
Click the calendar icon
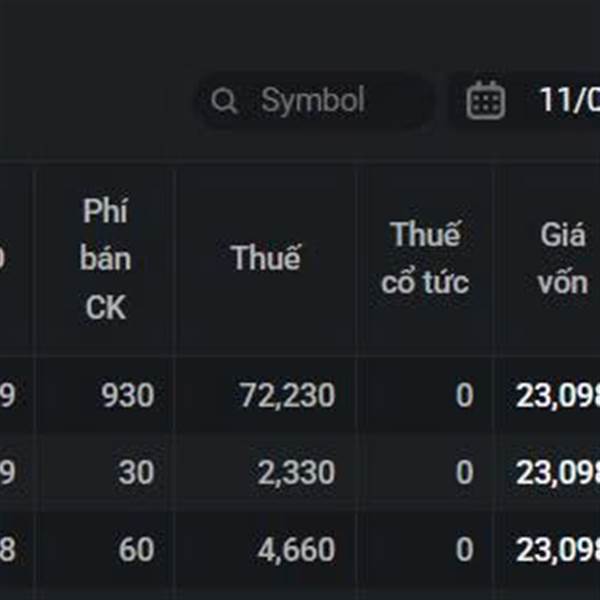(x=486, y=101)
